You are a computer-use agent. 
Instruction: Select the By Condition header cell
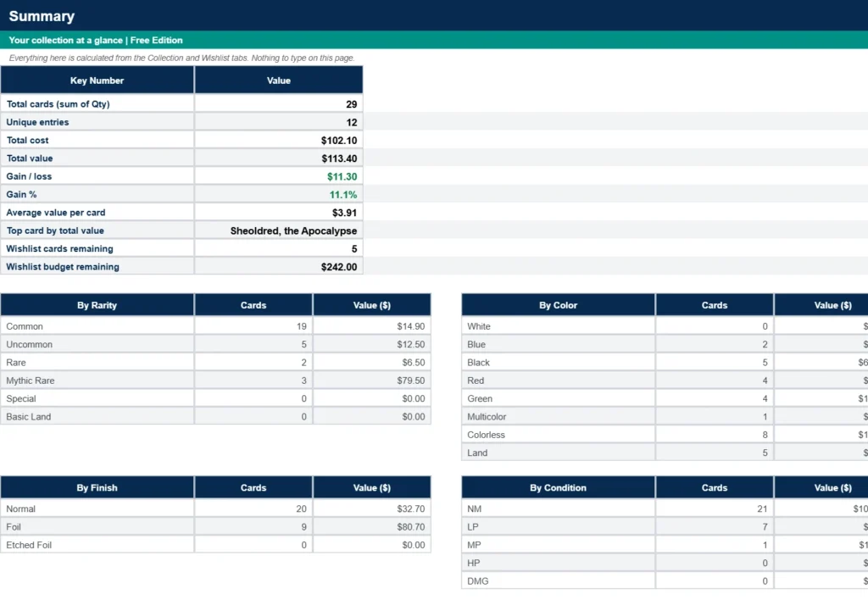pos(558,487)
